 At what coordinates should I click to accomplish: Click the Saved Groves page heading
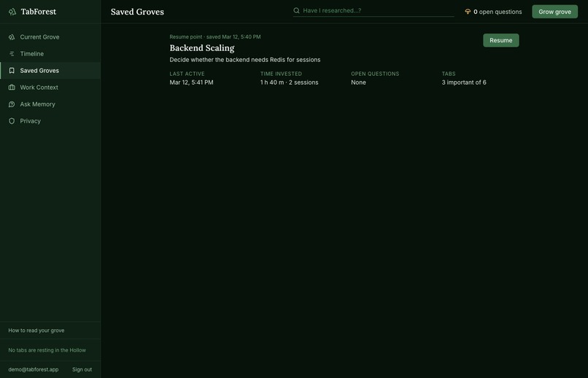coord(137,12)
